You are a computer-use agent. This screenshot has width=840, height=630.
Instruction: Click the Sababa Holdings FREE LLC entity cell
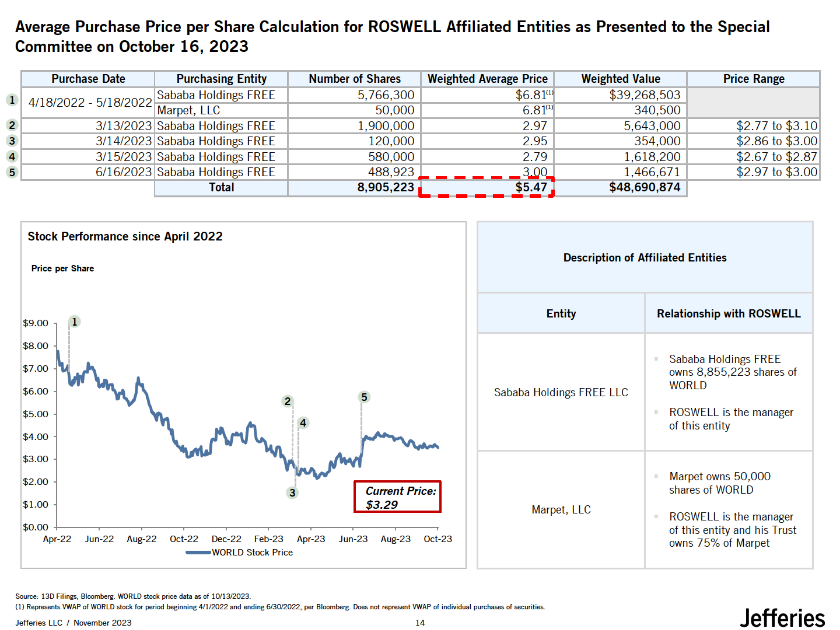(x=561, y=392)
